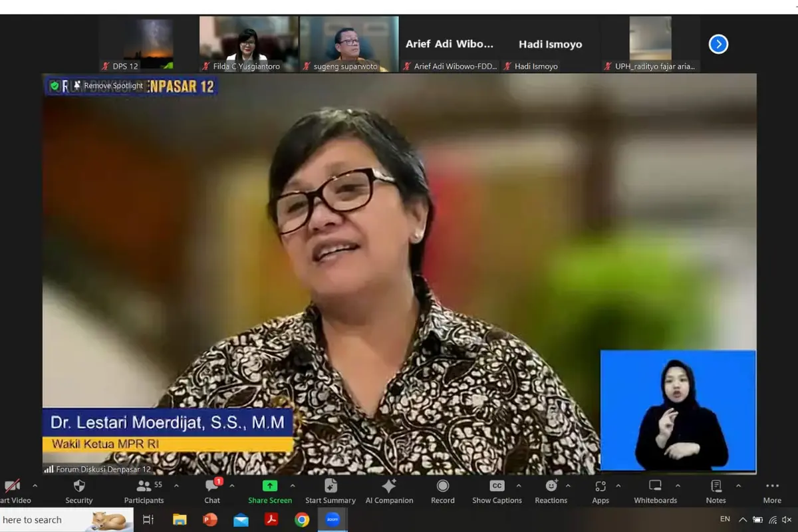The width and height of the screenshot is (798, 532).
Task: Open PowerPoint from the taskbar
Action: 210,519
